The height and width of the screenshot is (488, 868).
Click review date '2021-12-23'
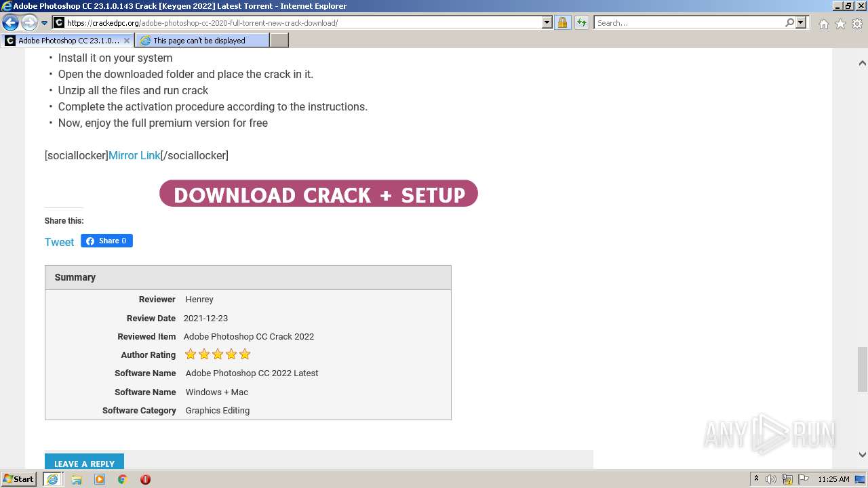tap(205, 318)
